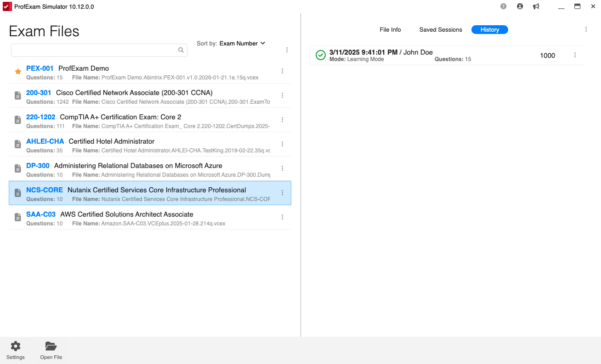Select AWS Certified Solutions Architect Associate
The height and width of the screenshot is (364, 601).
coord(127,214)
